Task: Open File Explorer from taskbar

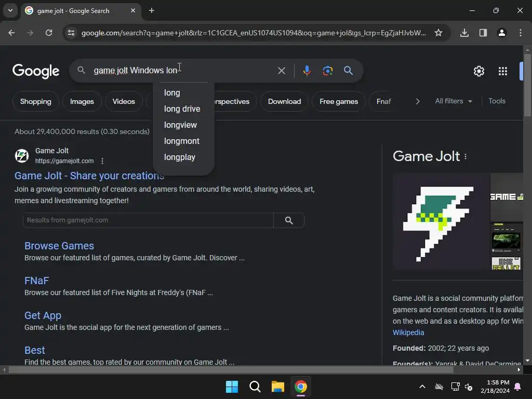Action: click(x=278, y=387)
